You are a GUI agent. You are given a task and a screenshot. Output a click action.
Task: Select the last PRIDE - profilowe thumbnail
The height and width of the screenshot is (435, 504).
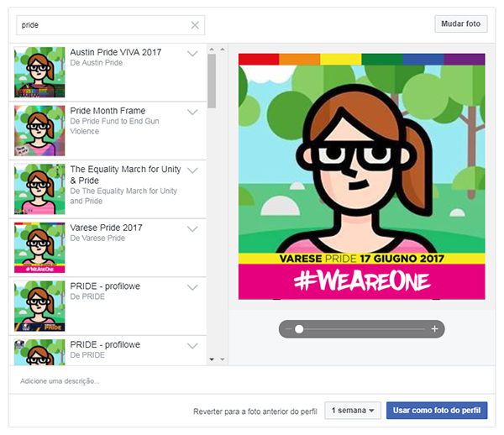click(39, 352)
